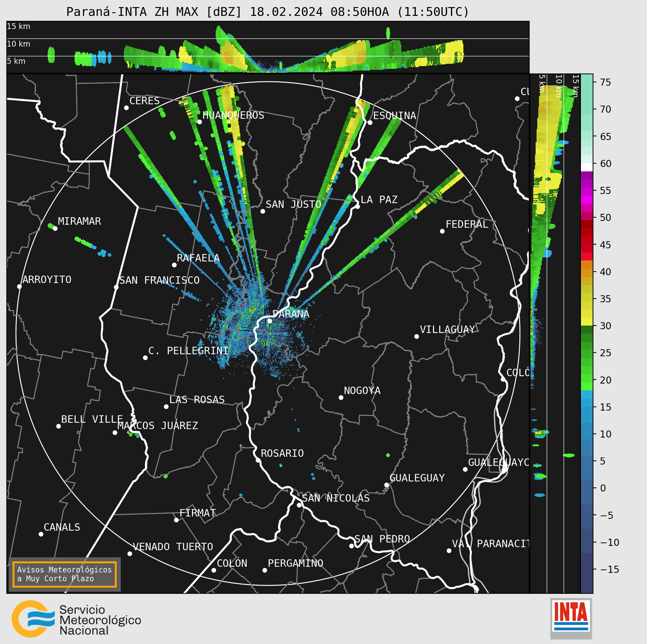Click the ROSARIO label text
647x644 pixels.
(x=282, y=453)
